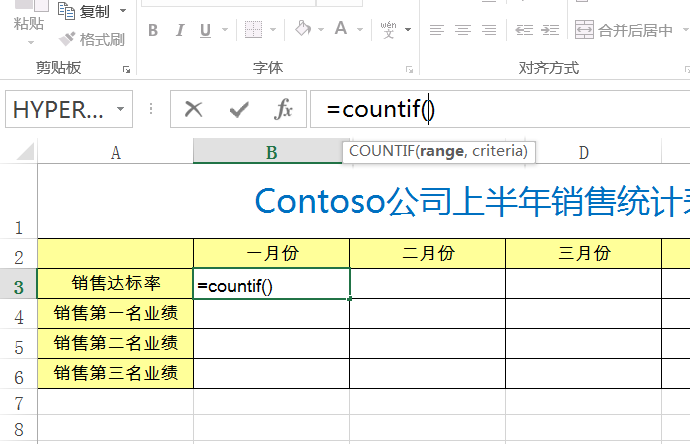Increase the indent

(x=550, y=30)
